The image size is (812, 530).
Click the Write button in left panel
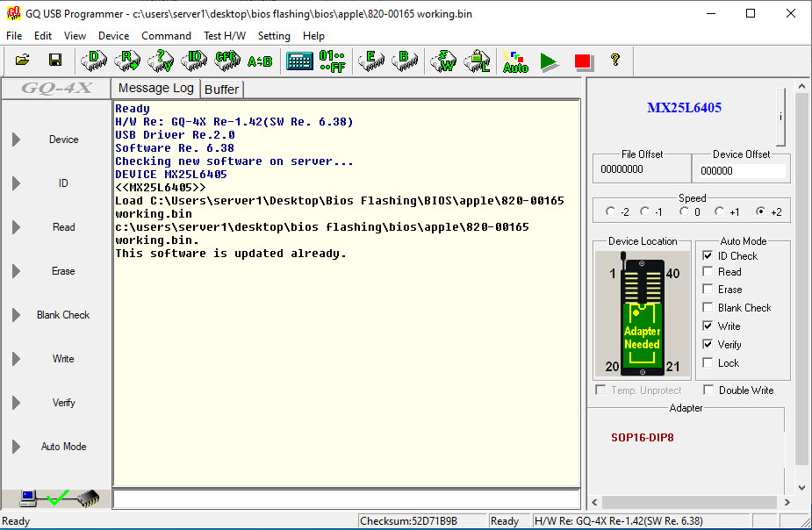click(63, 359)
